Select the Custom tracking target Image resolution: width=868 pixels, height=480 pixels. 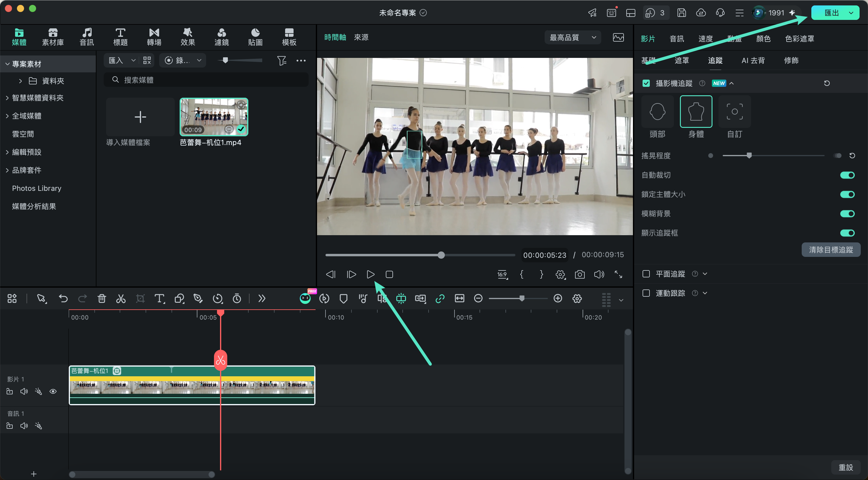coord(734,112)
